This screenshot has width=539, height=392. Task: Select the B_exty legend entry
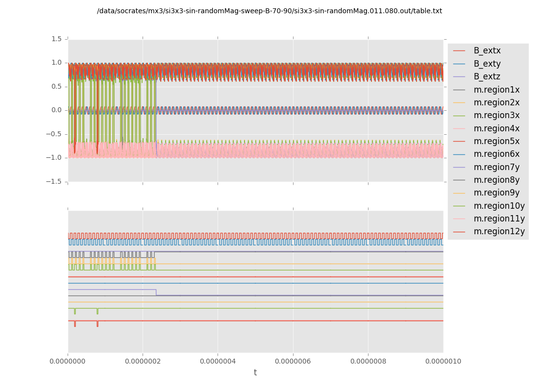pos(487,64)
